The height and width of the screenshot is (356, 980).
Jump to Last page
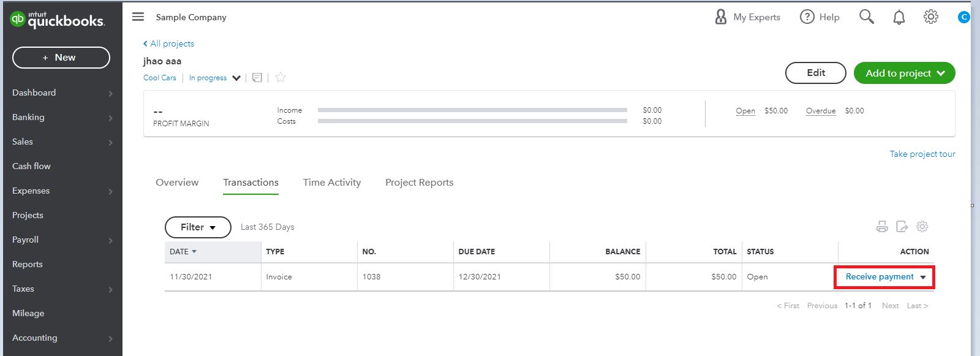(918, 306)
